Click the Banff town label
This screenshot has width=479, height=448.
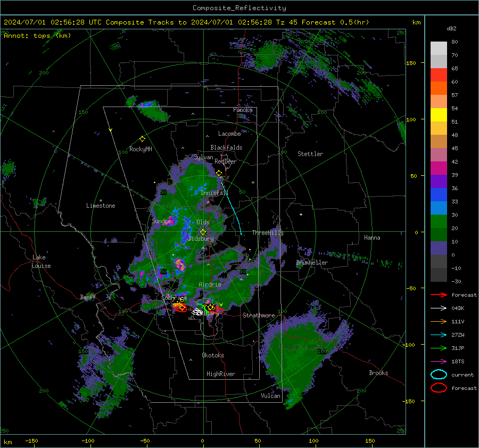(x=88, y=297)
